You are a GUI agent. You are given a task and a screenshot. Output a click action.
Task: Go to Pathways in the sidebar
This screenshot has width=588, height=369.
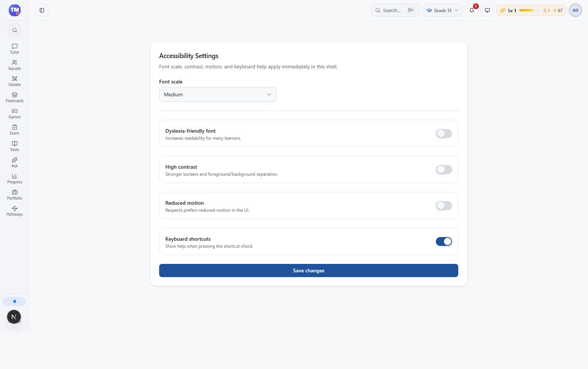point(15,211)
